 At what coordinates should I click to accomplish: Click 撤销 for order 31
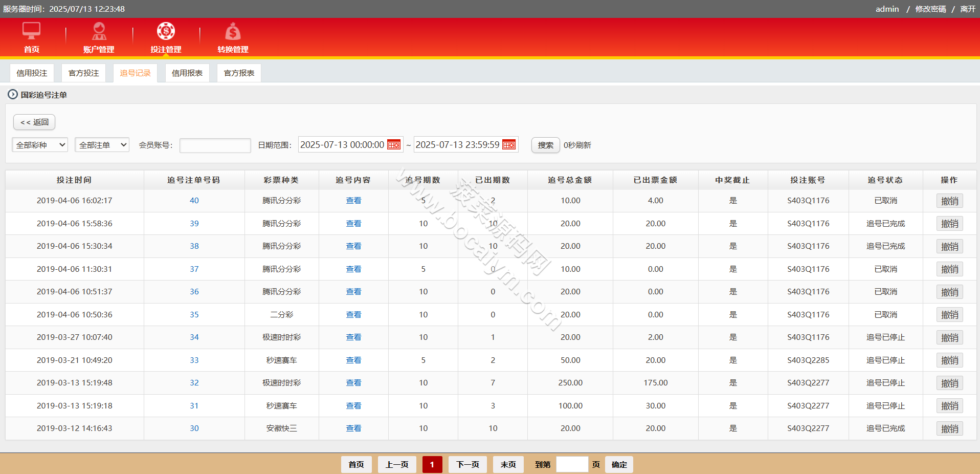pyautogui.click(x=950, y=406)
